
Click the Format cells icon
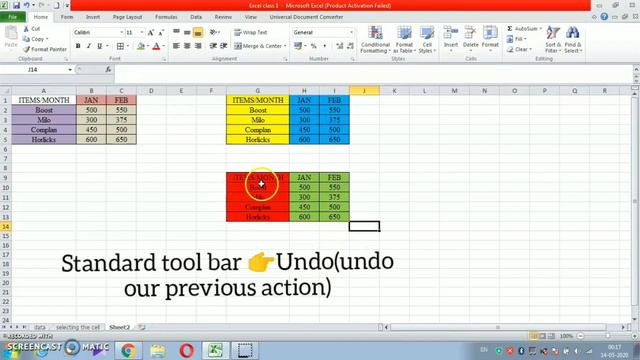(x=490, y=33)
